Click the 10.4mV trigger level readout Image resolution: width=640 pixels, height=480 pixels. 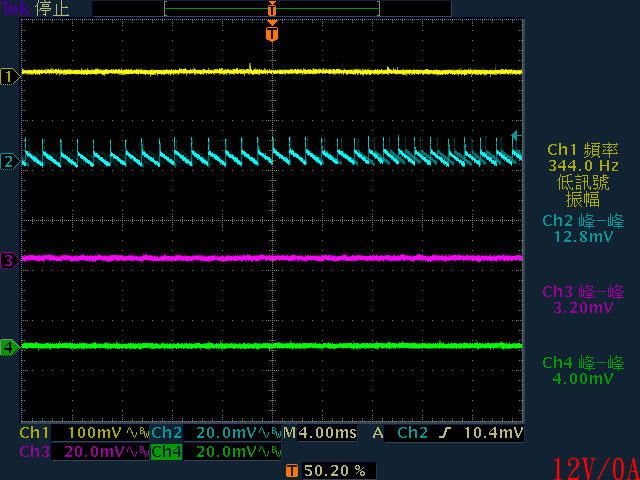point(493,433)
